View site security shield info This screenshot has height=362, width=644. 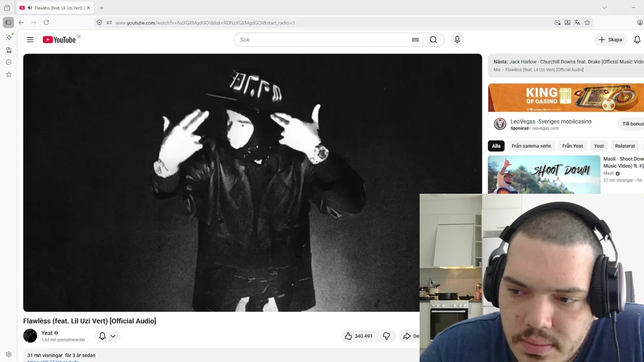(x=99, y=23)
